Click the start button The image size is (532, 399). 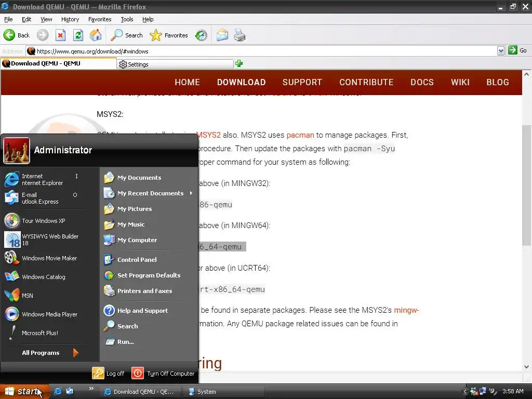(25, 391)
